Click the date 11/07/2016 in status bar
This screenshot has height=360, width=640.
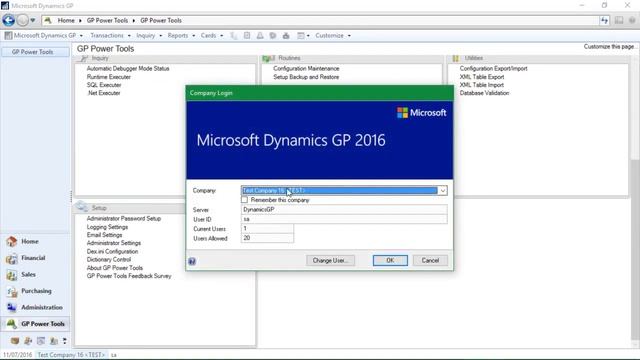(18, 355)
